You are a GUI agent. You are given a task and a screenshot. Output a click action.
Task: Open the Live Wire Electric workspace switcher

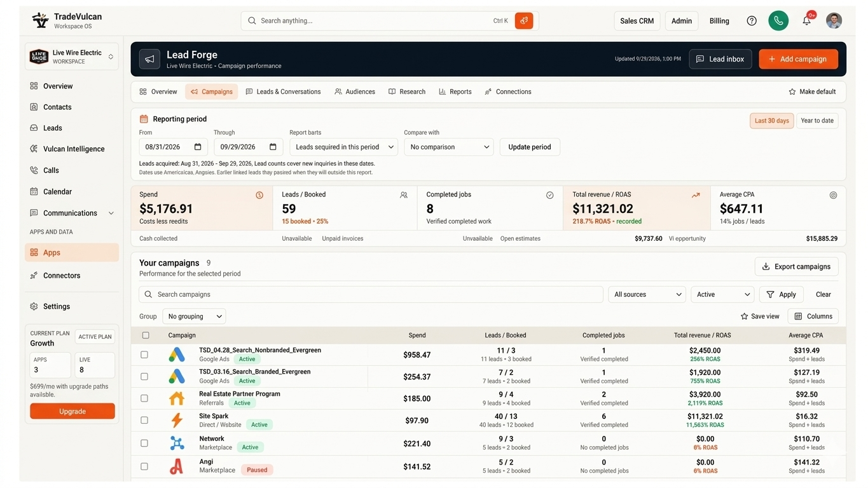click(72, 57)
